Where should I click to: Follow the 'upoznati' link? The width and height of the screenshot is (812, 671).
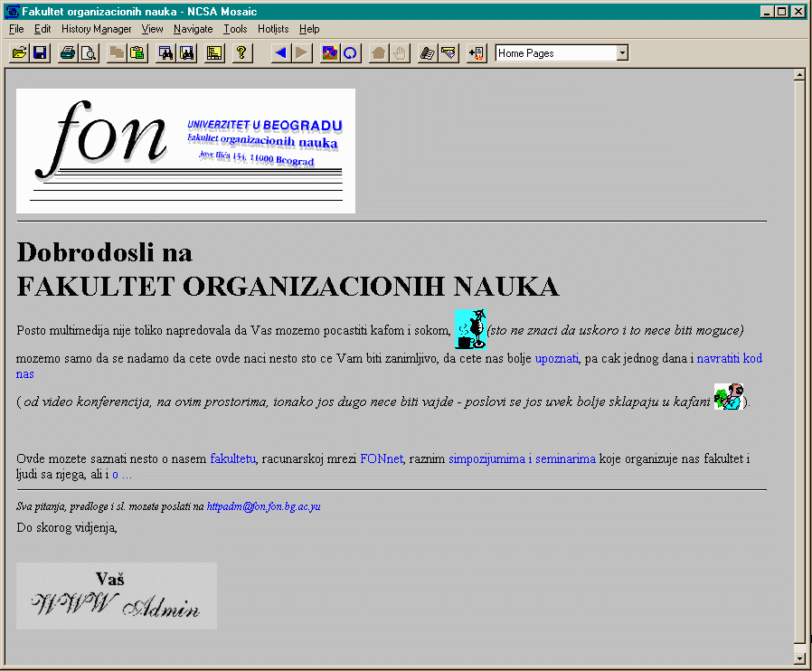pyautogui.click(x=556, y=358)
